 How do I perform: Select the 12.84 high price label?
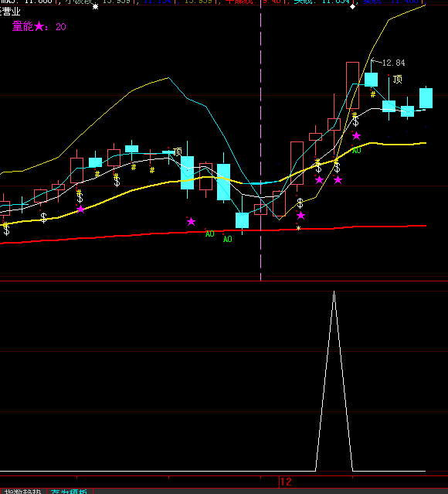point(393,63)
